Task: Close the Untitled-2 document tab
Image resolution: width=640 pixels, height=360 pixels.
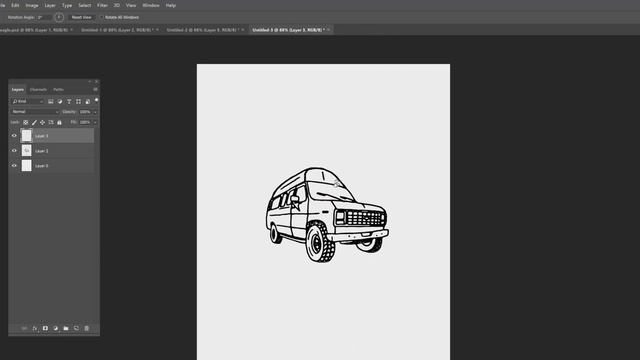Action: [x=243, y=30]
